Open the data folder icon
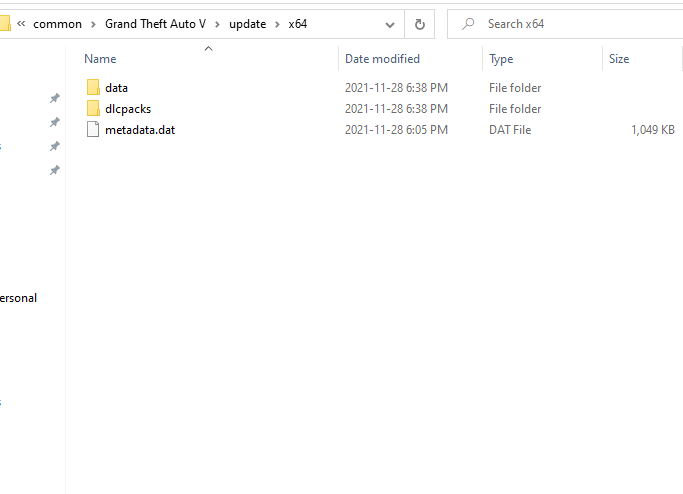 tap(93, 88)
